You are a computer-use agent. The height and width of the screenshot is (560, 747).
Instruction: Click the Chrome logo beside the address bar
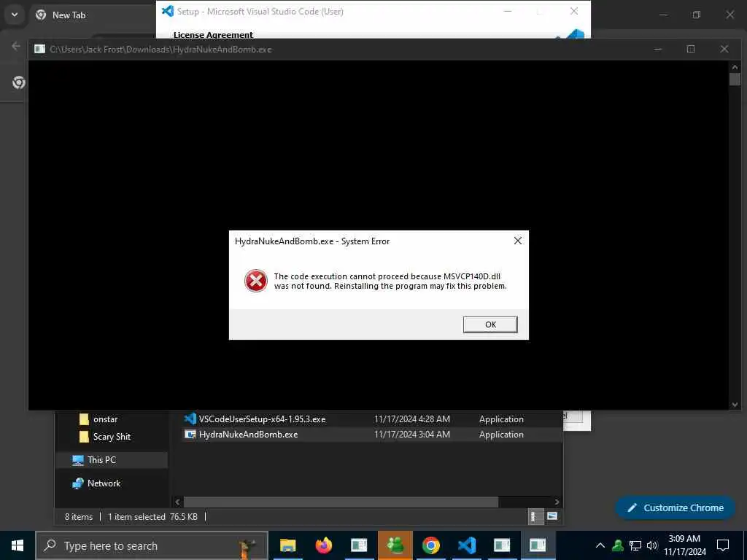pyautogui.click(x=19, y=82)
